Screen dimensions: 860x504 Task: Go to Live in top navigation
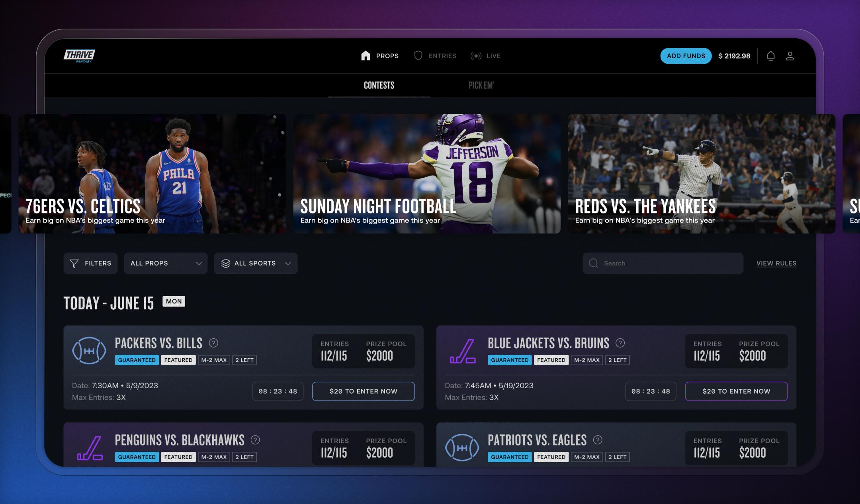[485, 56]
